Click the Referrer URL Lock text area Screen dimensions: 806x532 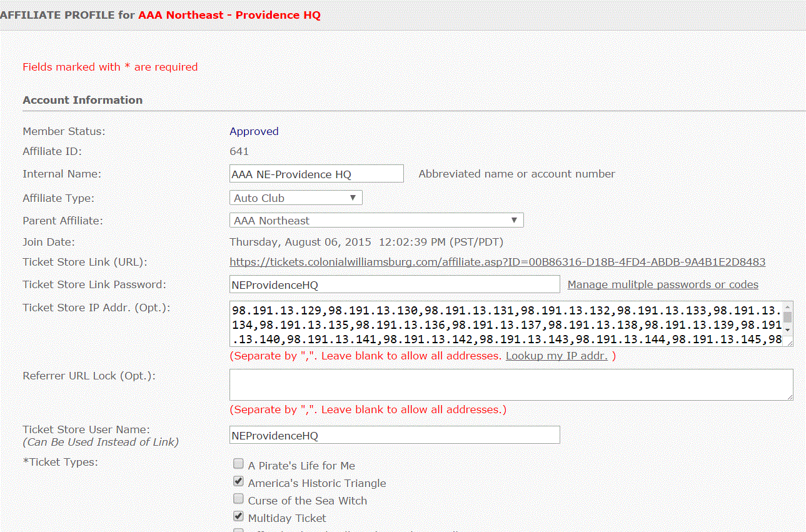511,384
